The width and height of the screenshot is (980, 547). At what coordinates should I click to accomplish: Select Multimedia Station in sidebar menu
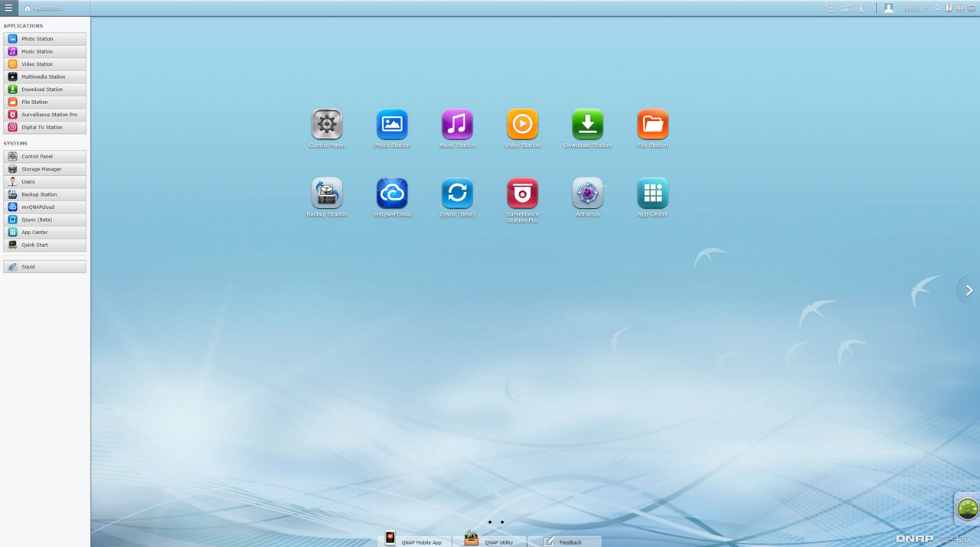click(x=44, y=77)
